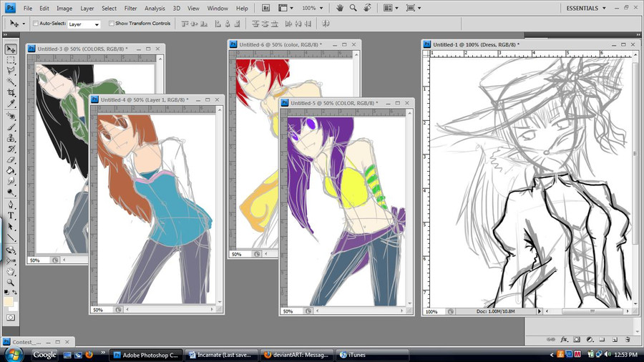
Task: Open iTunes from the taskbar
Action: pyautogui.click(x=372, y=355)
